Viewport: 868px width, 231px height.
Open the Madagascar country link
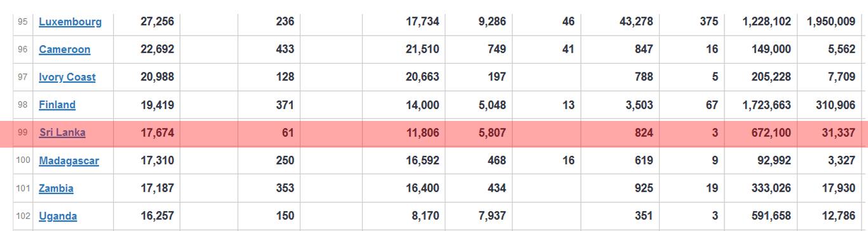tap(69, 161)
